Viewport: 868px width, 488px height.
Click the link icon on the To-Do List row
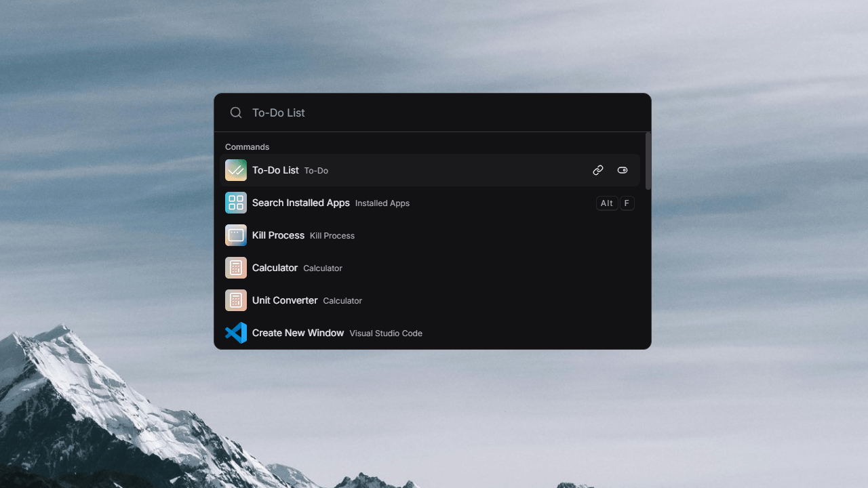597,170
